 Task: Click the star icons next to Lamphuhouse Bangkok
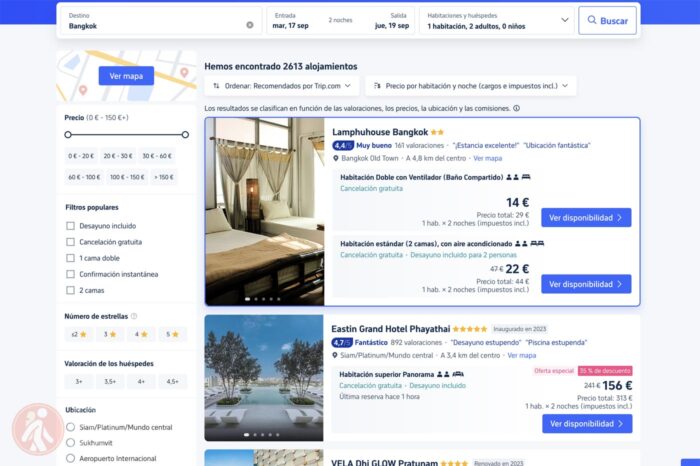coord(438,132)
